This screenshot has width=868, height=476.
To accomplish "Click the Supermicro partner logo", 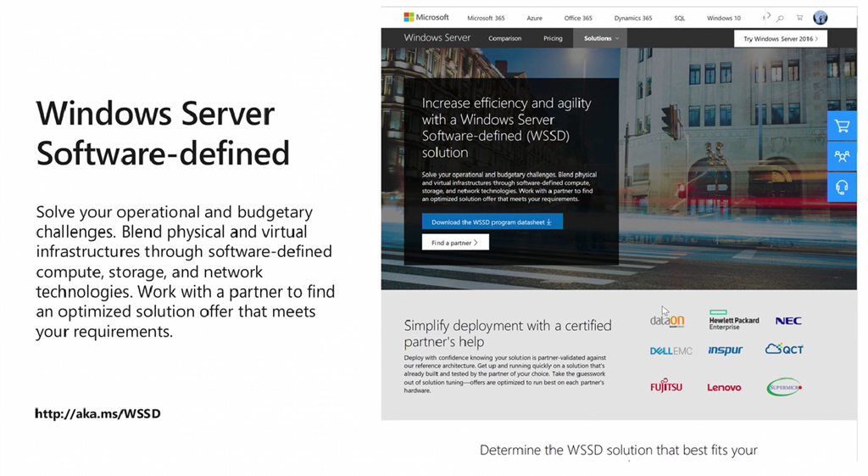I will coord(783,388).
